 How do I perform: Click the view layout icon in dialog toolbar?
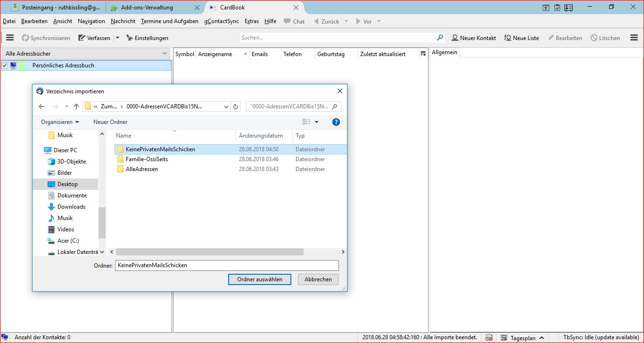point(306,122)
